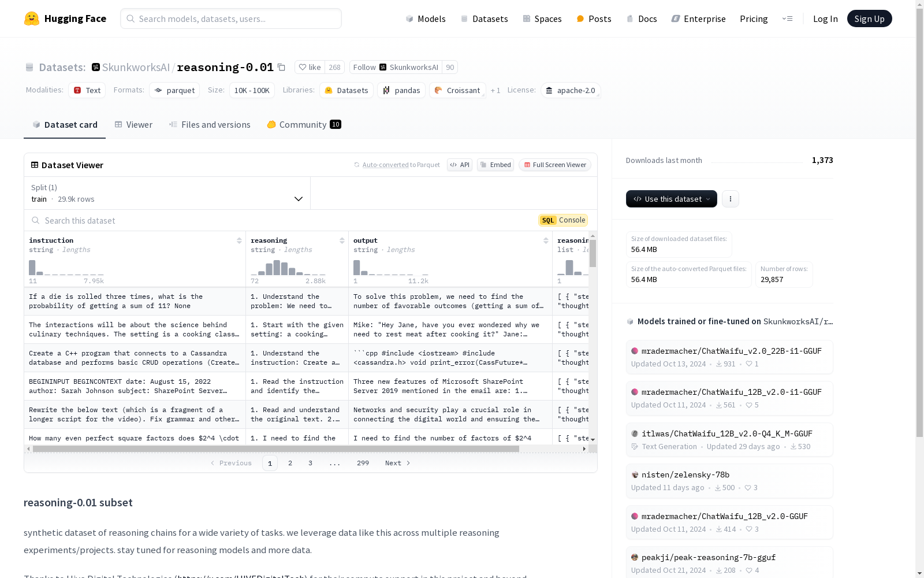Select the 10K - 100K size tag
The height and width of the screenshot is (578, 924).
(x=252, y=90)
